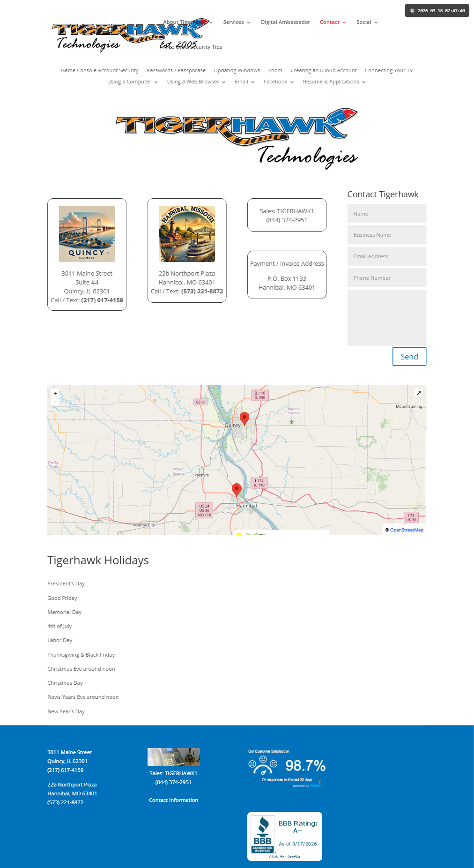
Task: Open Game Console Account Security tip
Action: (100, 70)
